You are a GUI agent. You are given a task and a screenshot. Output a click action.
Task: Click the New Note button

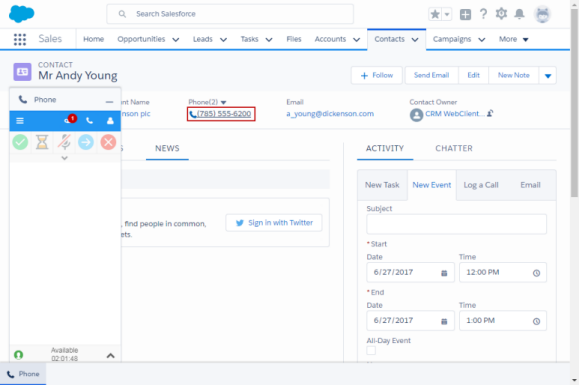(x=514, y=76)
